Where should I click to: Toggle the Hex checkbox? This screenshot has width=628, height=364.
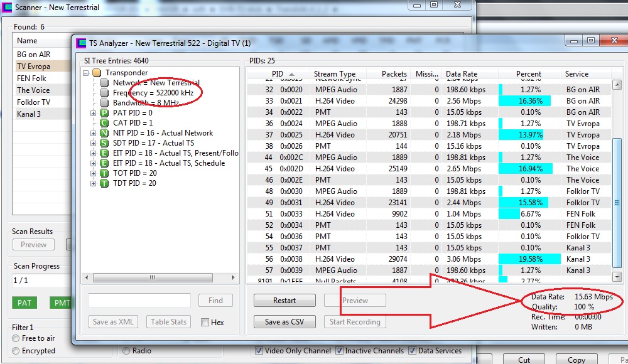coord(205,322)
